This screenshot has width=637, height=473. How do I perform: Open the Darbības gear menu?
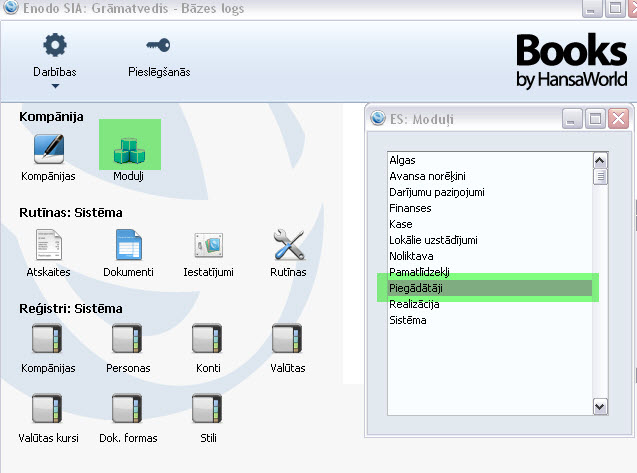[55, 45]
